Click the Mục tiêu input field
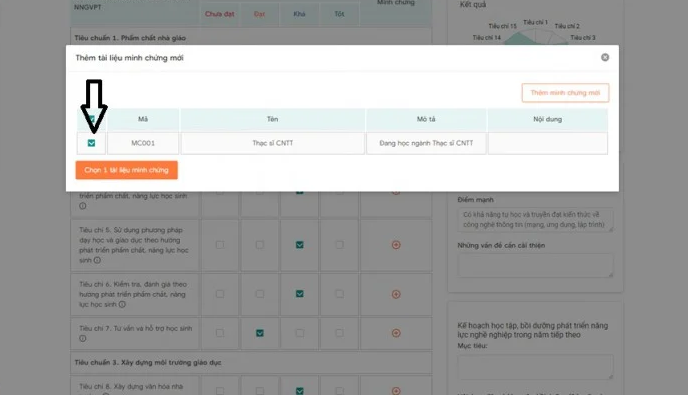This screenshot has height=395, width=688. [535, 367]
